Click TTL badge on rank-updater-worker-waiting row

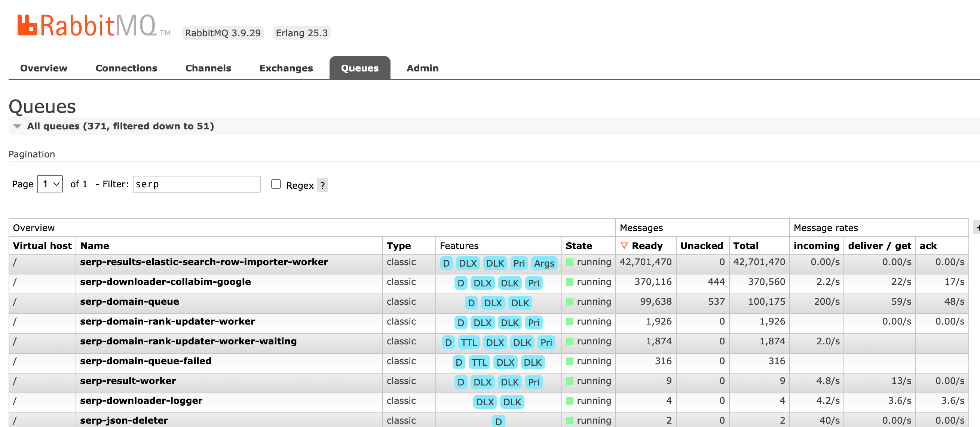469,342
